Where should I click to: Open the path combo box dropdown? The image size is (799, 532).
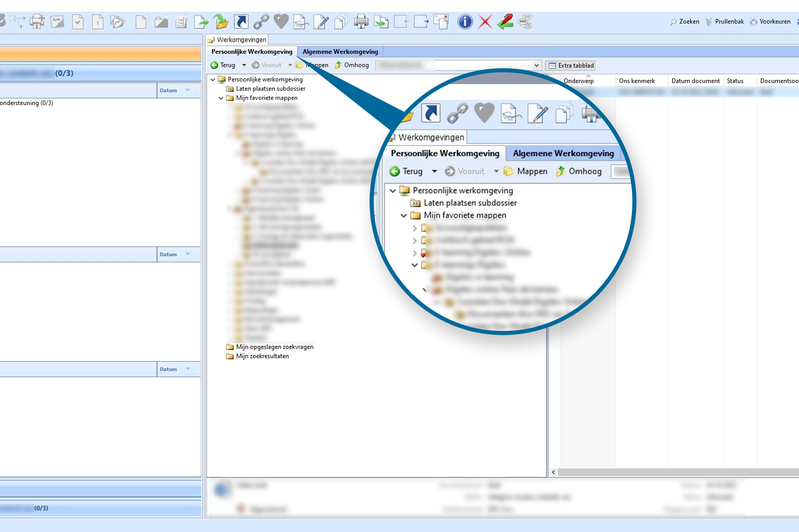[537, 65]
